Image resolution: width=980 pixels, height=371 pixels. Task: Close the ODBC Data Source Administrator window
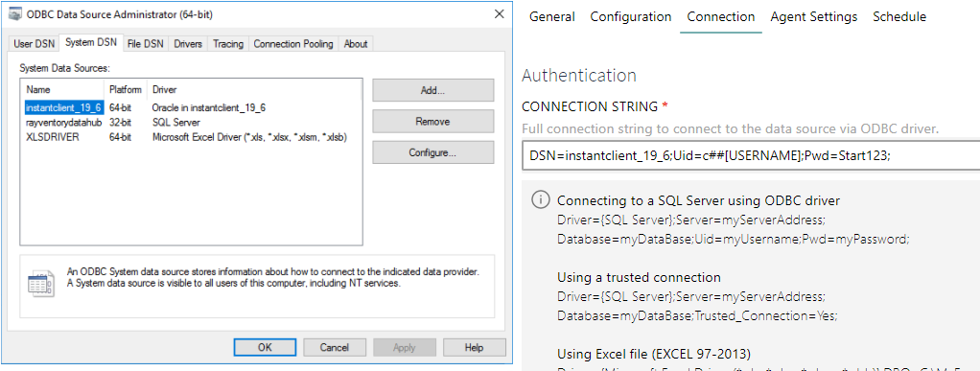pyautogui.click(x=499, y=14)
